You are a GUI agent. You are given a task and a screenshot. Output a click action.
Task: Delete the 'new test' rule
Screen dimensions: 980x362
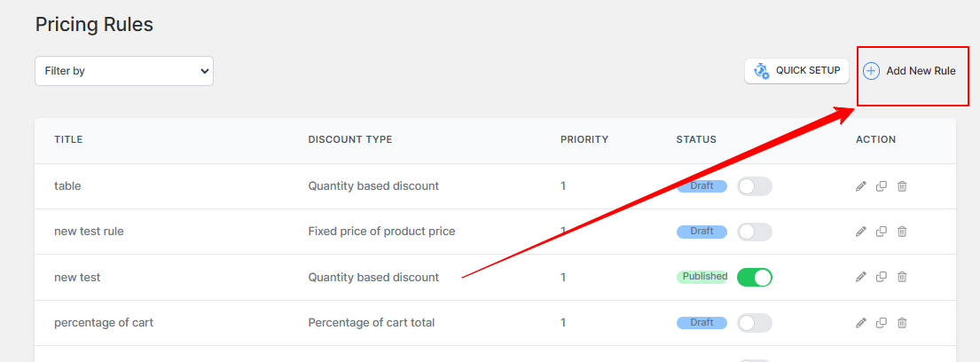902,276
